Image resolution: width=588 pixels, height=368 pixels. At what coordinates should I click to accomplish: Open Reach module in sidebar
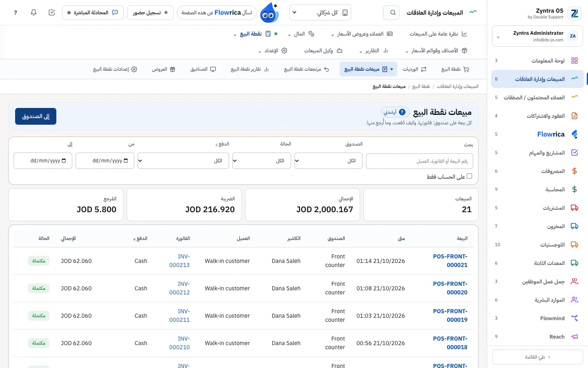(x=537, y=337)
